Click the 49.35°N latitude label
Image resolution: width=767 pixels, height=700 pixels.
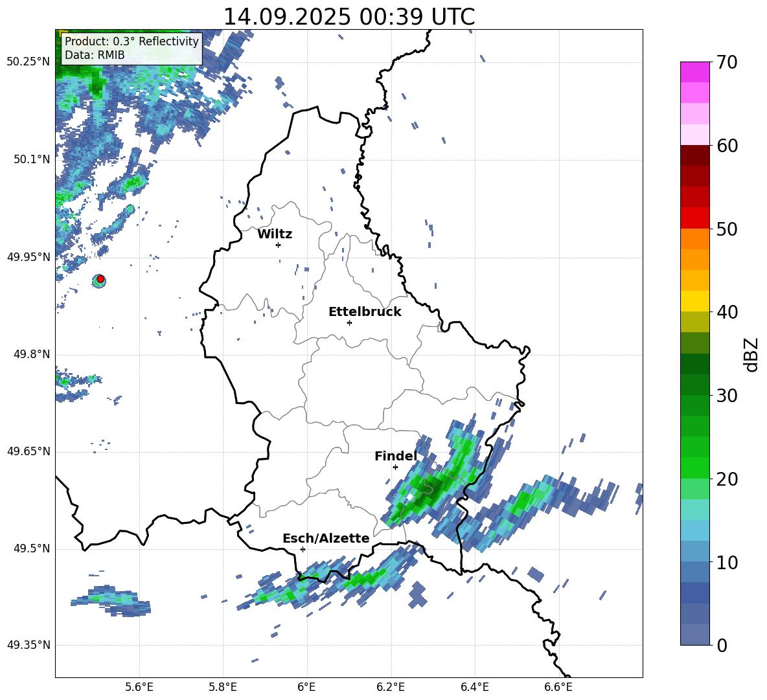click(29, 645)
